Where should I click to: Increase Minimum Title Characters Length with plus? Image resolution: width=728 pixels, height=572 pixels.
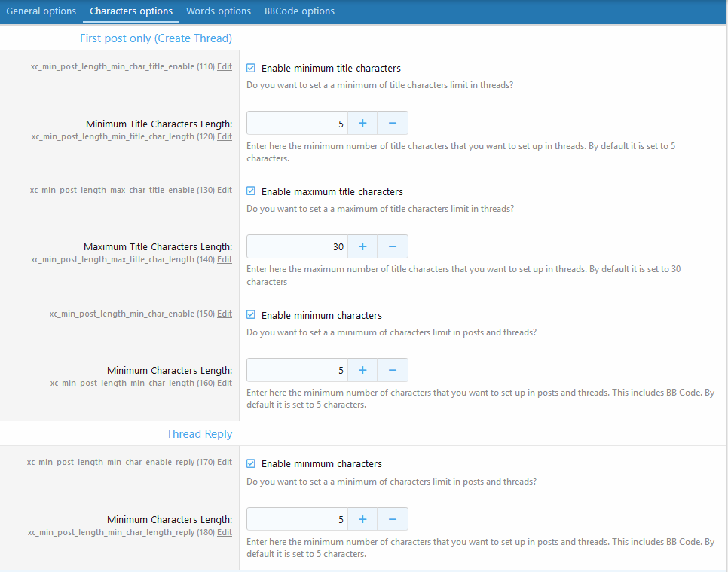[362, 124]
